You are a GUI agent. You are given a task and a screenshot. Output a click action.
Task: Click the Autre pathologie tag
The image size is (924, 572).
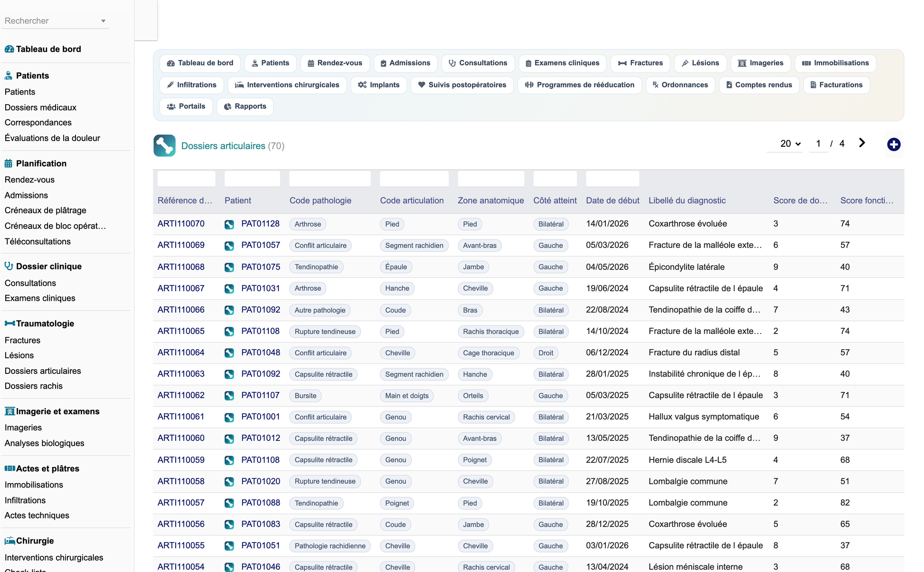(x=320, y=310)
